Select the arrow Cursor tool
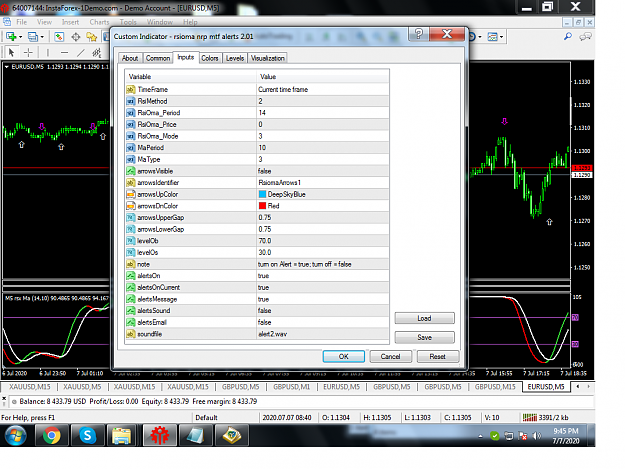The height and width of the screenshot is (469, 625). pyautogui.click(x=12, y=52)
